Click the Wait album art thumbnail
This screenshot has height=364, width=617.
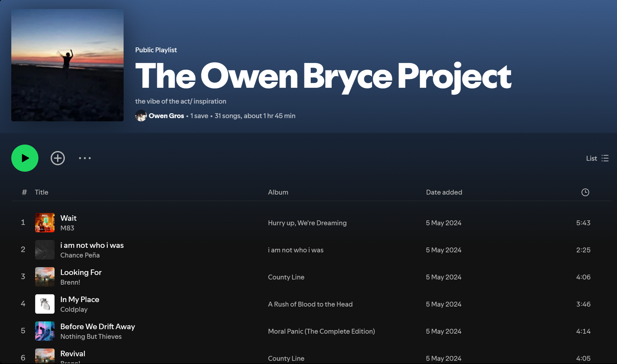coord(45,223)
